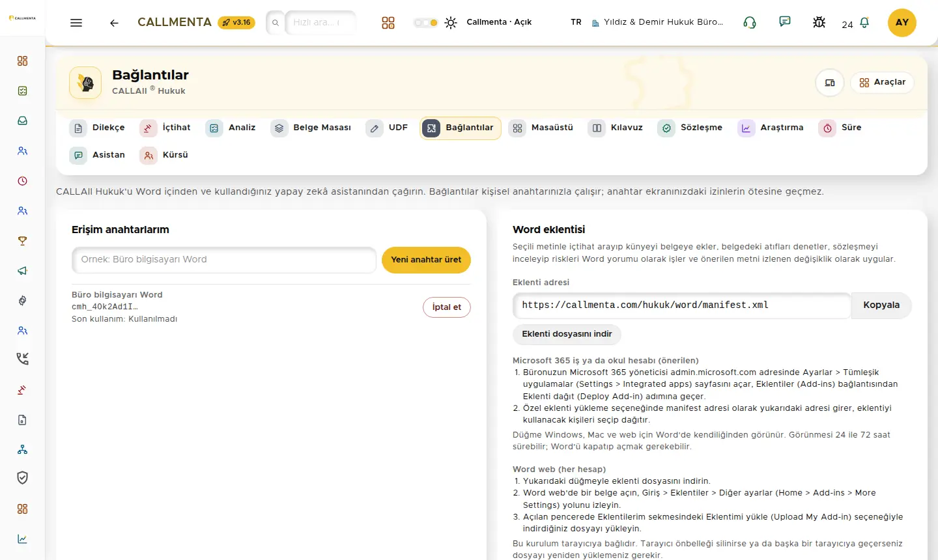Click the Callmenta logo in the sidebar
Screen dimensions: 938x560
point(22,18)
